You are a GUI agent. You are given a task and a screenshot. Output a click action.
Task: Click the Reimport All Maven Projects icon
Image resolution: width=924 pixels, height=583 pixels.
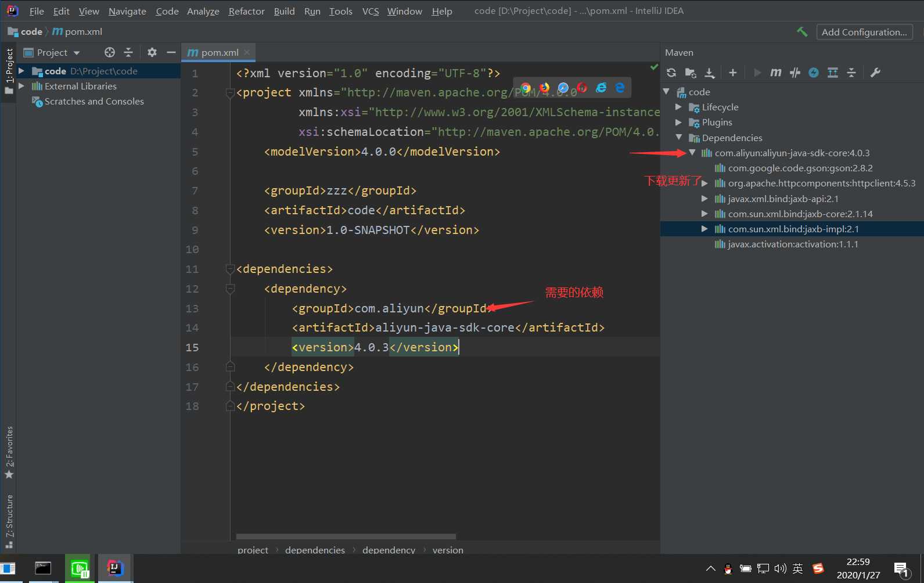pyautogui.click(x=671, y=73)
